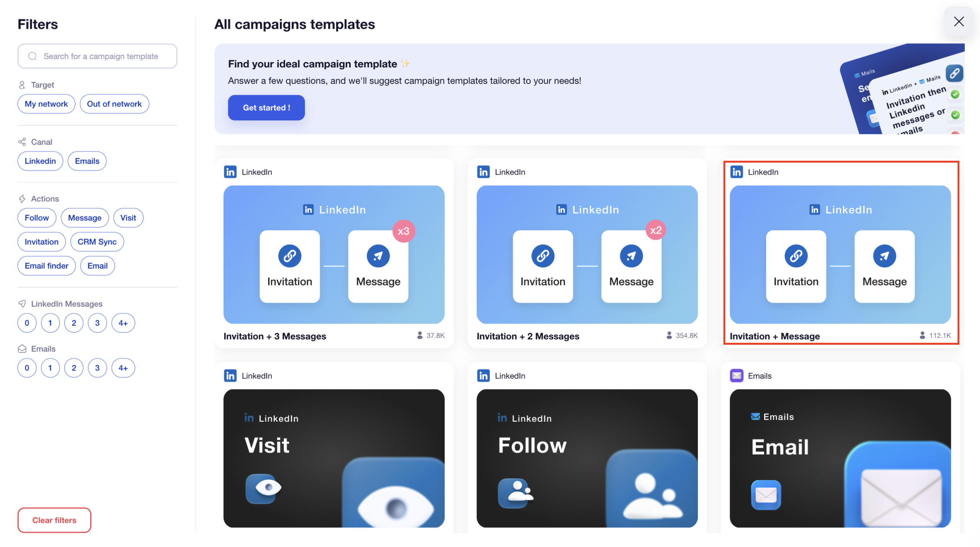980x547 pixels.
Task: Select 2 for LinkedIn Messages count
Action: 73,323
